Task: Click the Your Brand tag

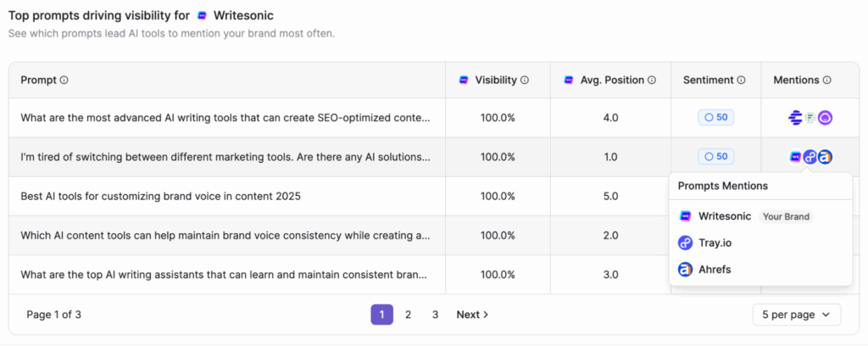Action: 786,216
